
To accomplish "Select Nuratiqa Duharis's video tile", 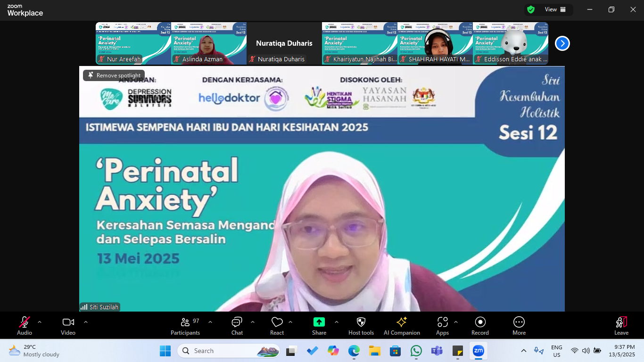I will tap(284, 43).
